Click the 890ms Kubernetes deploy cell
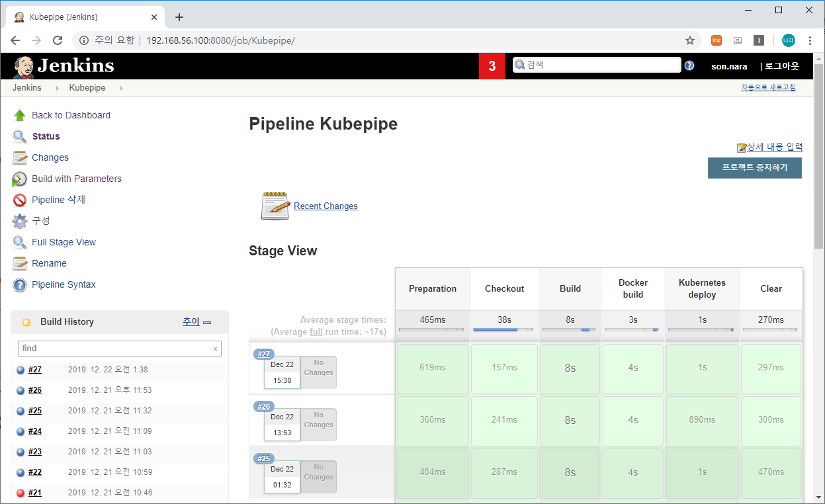 coord(702,420)
